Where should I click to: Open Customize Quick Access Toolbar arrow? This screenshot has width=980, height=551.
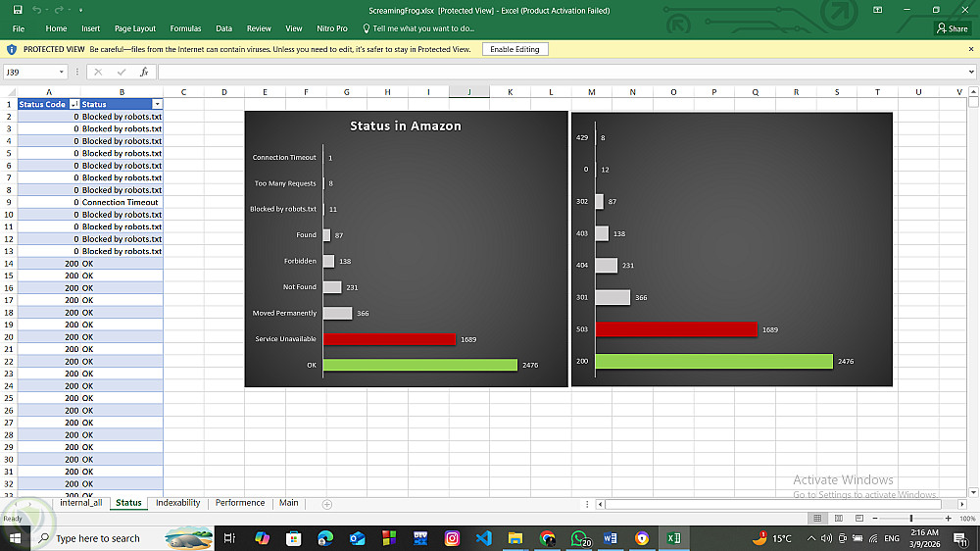tap(80, 11)
